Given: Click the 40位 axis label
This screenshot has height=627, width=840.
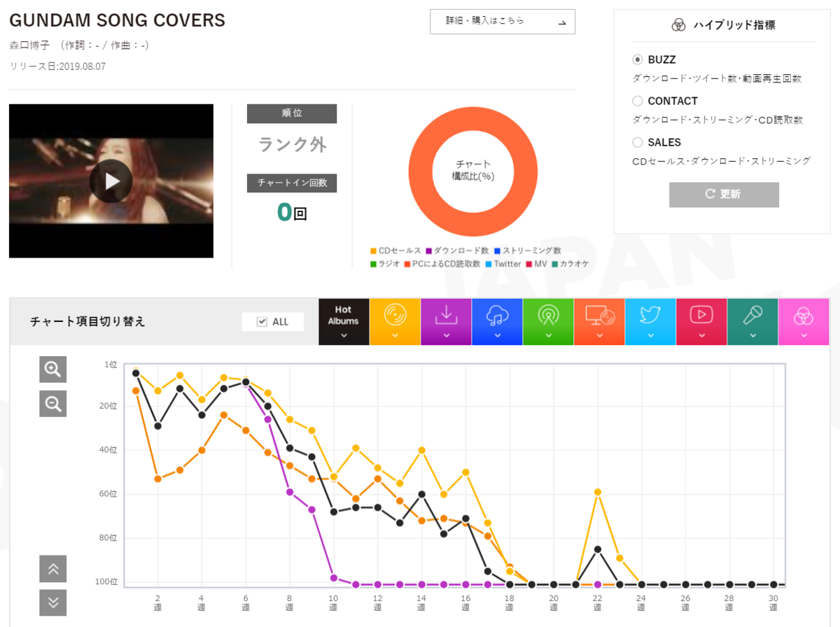Looking at the screenshot, I should tap(108, 450).
